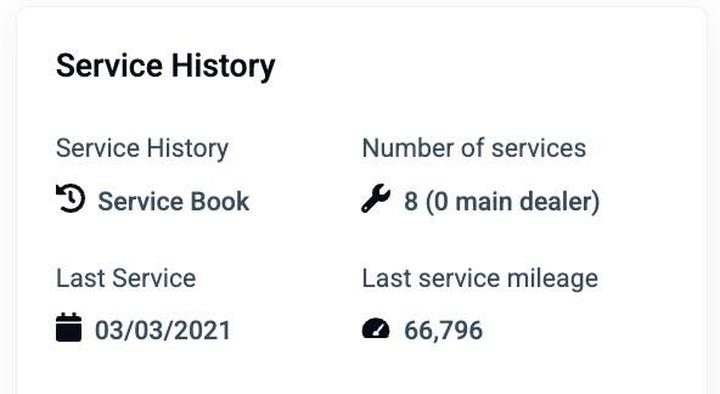Viewport: 720px width, 394px height.
Task: Click the bold Service History card heading
Action: [x=166, y=66]
